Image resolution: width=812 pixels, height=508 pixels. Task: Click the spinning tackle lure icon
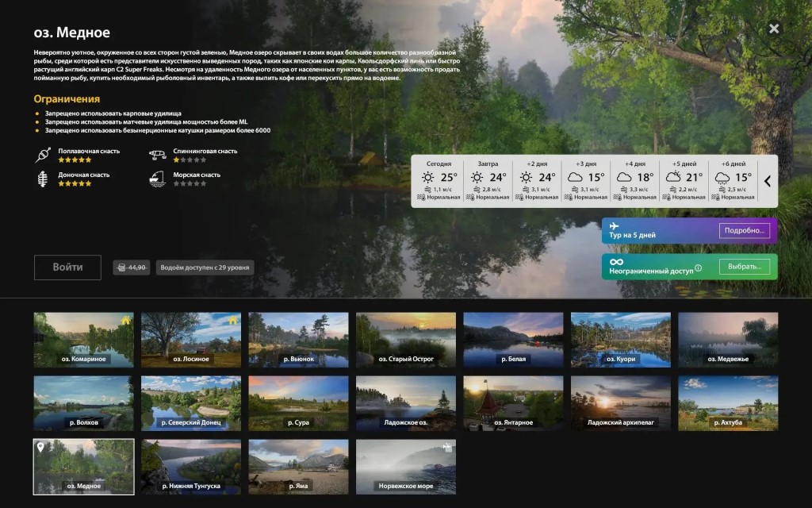(x=158, y=155)
